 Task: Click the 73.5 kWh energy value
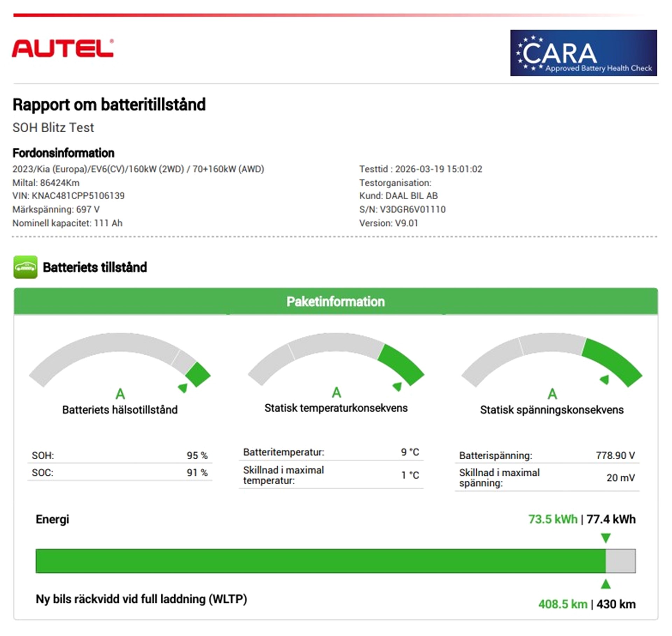(553, 519)
